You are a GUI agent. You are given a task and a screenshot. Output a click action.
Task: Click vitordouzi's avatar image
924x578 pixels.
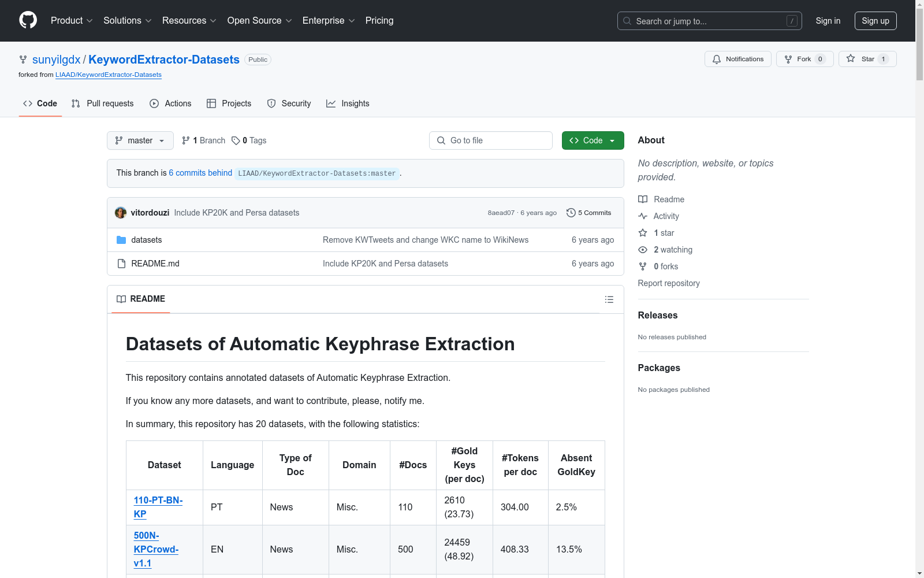tap(121, 213)
